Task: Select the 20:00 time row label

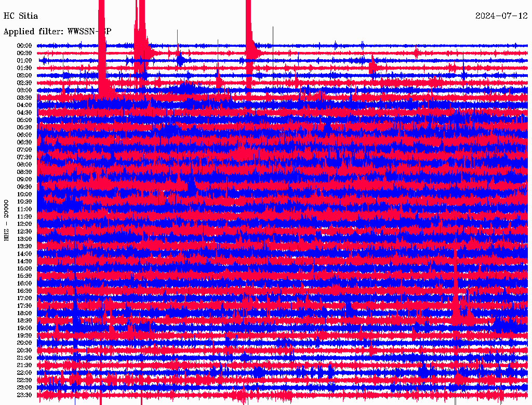Action: pyautogui.click(x=24, y=343)
